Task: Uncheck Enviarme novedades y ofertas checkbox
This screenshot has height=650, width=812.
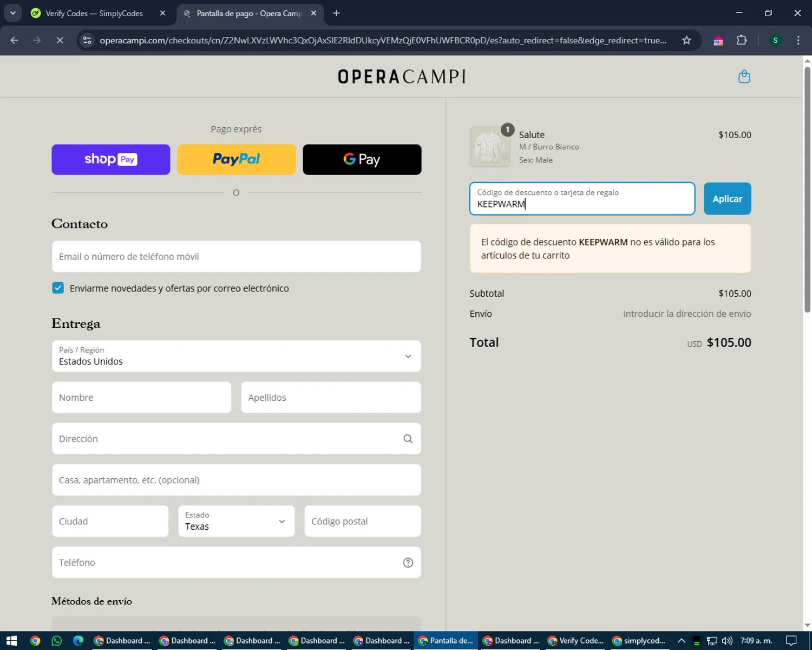Action: pyautogui.click(x=58, y=288)
